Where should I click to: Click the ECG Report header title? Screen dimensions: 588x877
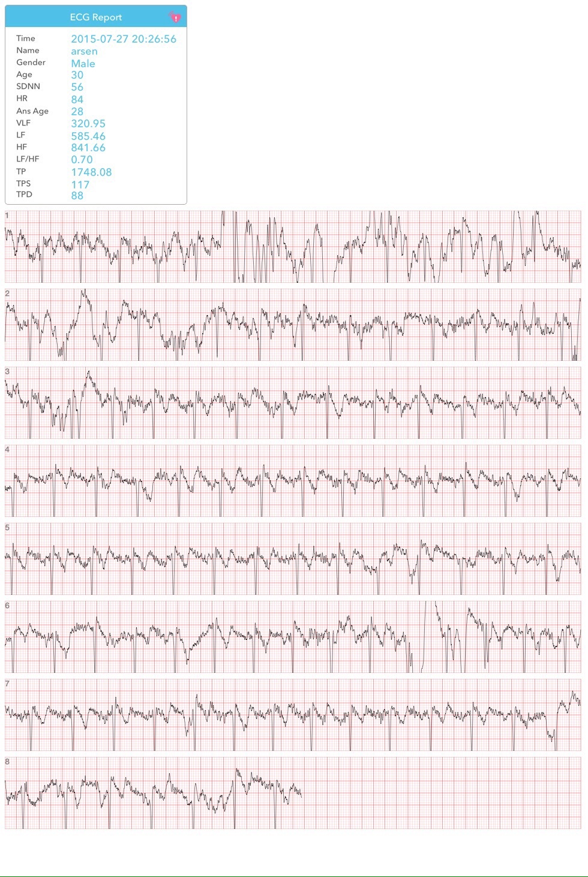click(96, 17)
